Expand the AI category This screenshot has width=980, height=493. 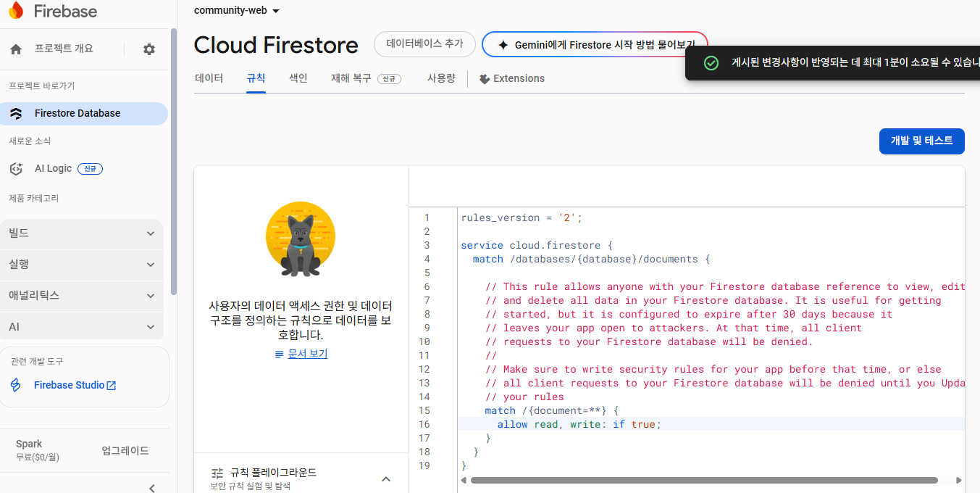coord(81,327)
